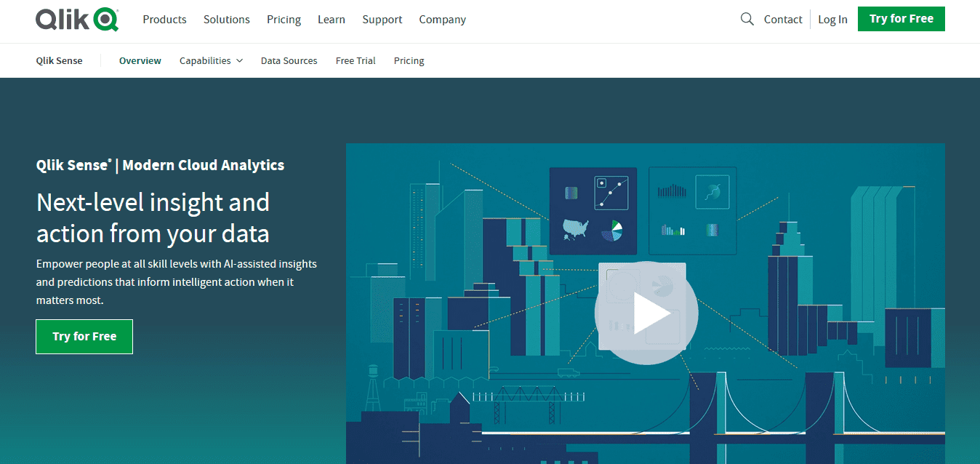
Task: Open the Pricing sub-navigation tab
Action: point(409,61)
